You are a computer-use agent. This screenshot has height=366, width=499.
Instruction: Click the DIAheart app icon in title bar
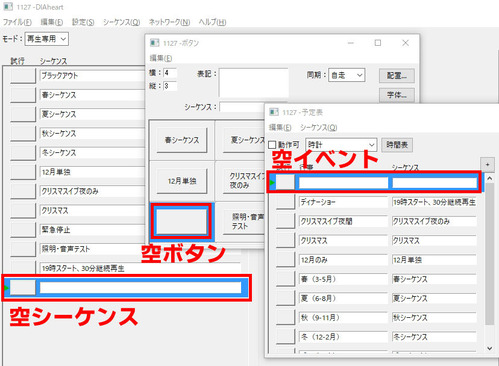point(8,7)
